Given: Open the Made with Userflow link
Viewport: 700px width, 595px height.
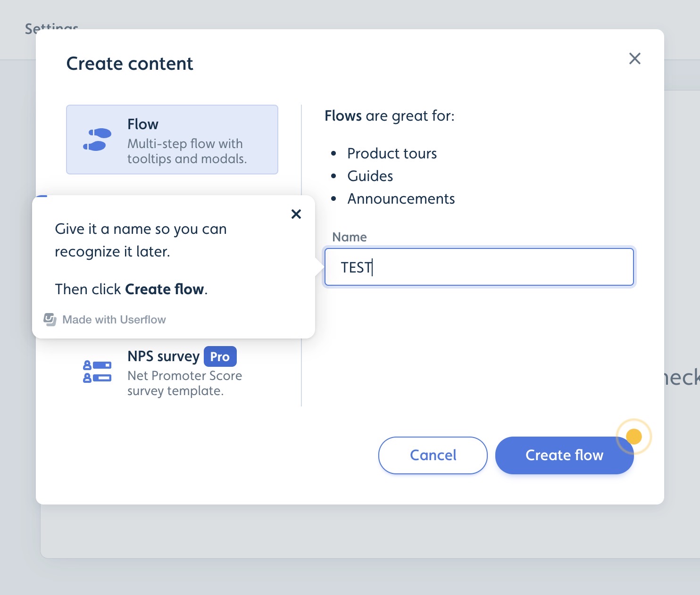Looking at the screenshot, I should [114, 319].
